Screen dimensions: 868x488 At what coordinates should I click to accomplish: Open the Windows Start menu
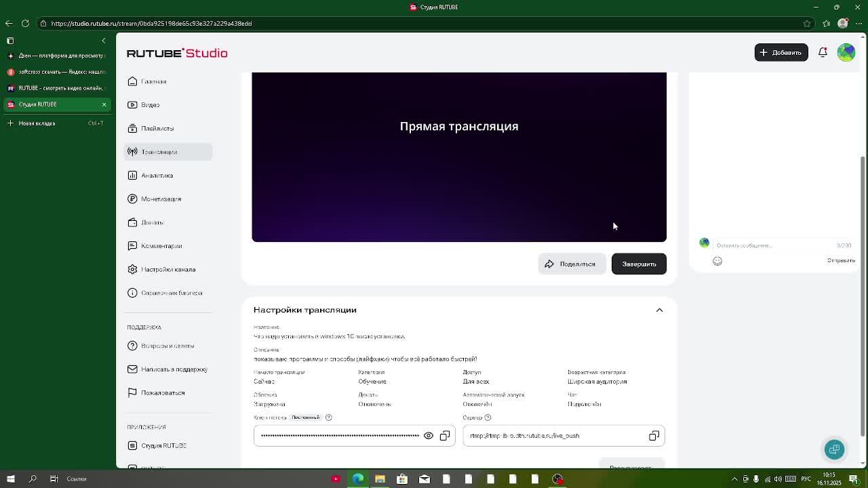point(11,479)
